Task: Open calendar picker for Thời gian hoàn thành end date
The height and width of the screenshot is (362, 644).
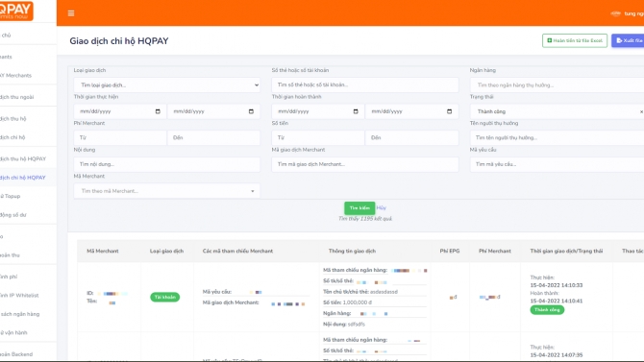Action: (449, 111)
